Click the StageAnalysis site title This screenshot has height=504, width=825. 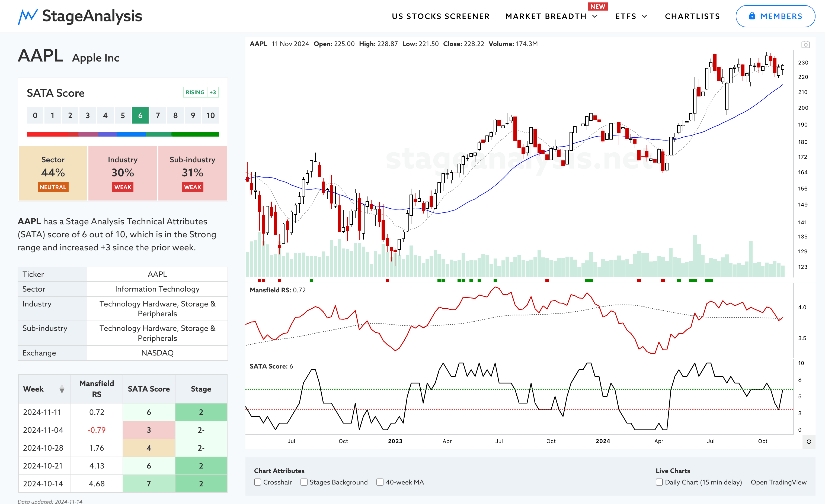92,16
